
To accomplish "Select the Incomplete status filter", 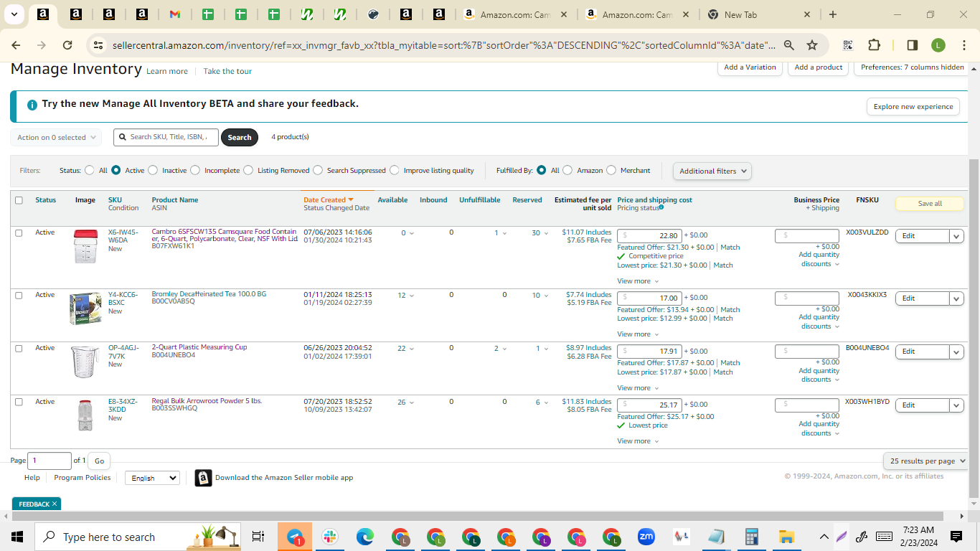I will [x=194, y=171].
